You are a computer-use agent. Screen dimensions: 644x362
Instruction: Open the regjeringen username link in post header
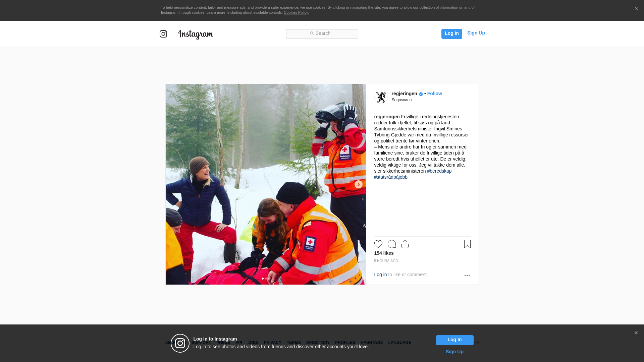404,94
